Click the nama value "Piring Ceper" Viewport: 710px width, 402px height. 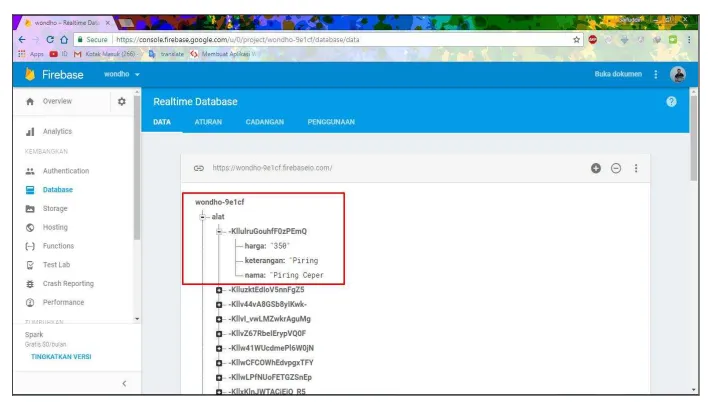[297, 275]
